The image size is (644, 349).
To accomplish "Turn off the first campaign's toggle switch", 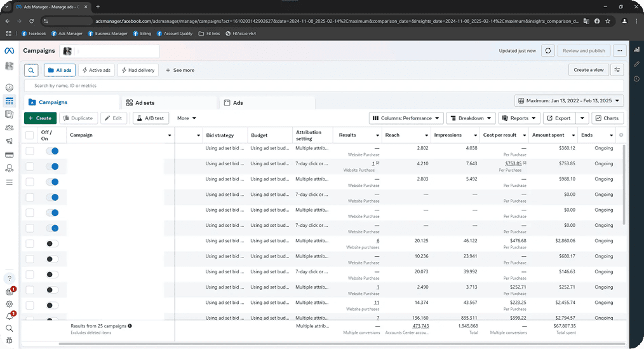I will [x=52, y=151].
